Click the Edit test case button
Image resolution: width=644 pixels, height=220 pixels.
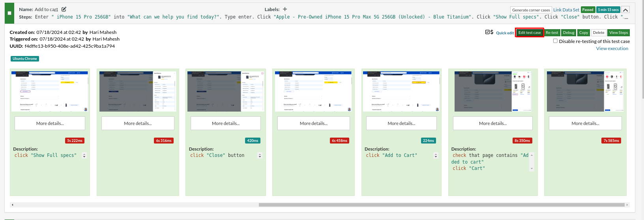tap(530, 33)
